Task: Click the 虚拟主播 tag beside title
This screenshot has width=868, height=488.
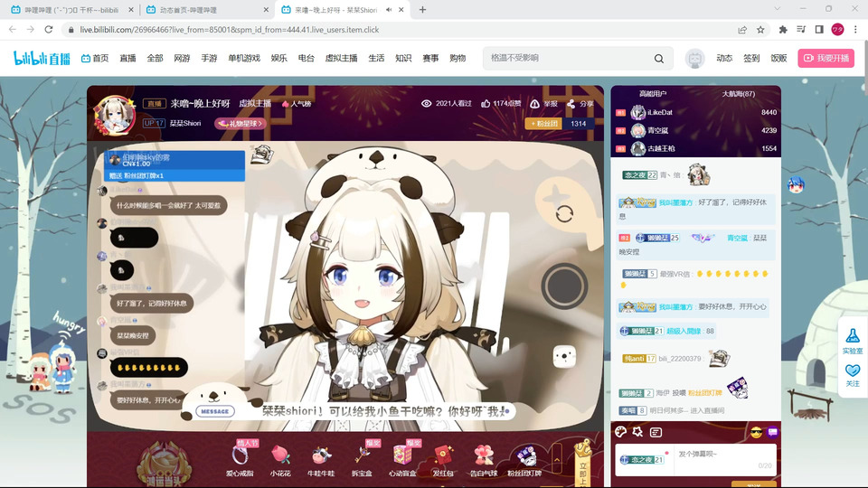Action: coord(255,103)
